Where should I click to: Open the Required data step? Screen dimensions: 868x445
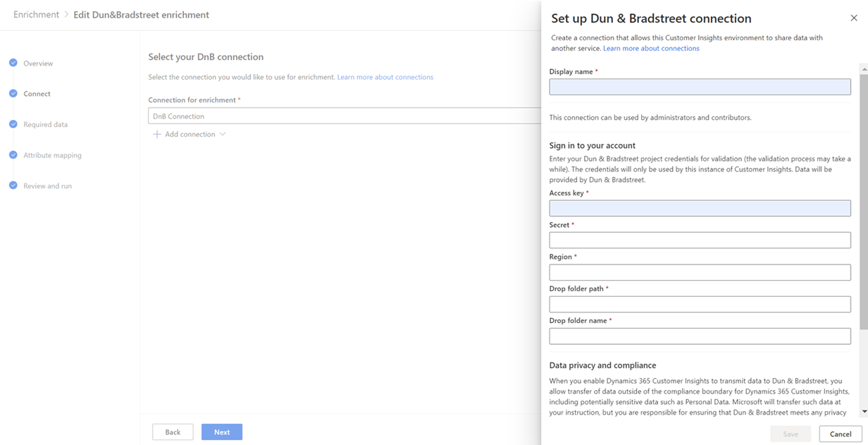coord(46,125)
